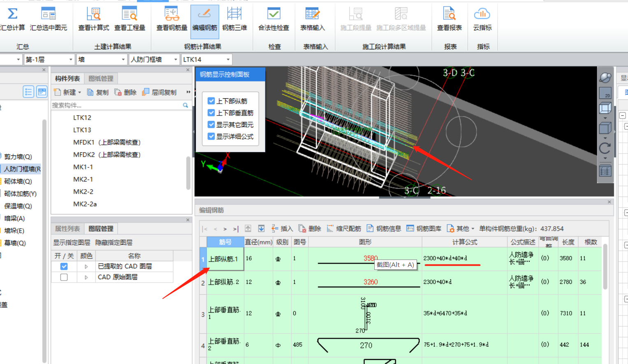Click 汇总选中图元 ribbon icon
The width and height of the screenshot is (628, 364).
49,19
